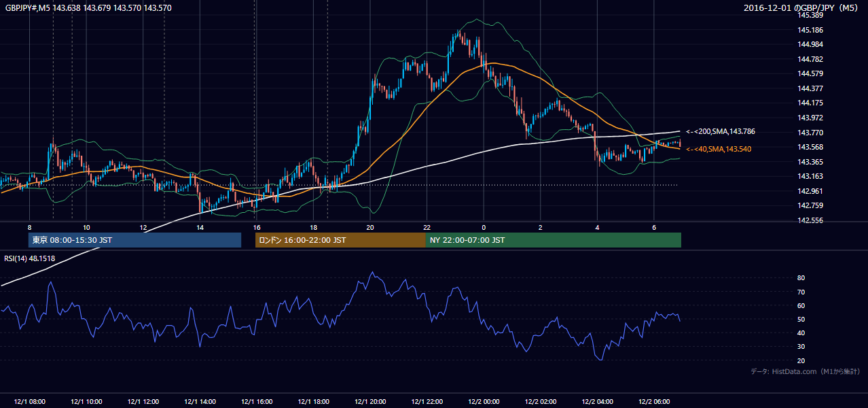Viewport: 868px width, 408px height.
Task: Click bottom time label 12/1 22:00
Action: pyautogui.click(x=427, y=402)
